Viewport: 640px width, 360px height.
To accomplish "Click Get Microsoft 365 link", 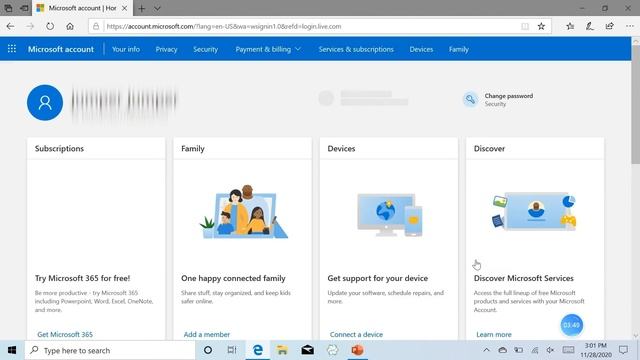I will [x=65, y=334].
